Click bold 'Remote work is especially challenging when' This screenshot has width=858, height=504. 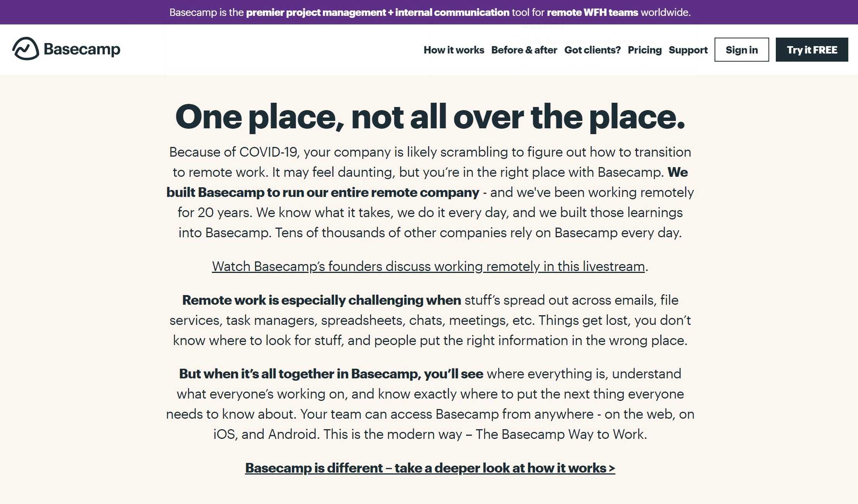point(321,300)
